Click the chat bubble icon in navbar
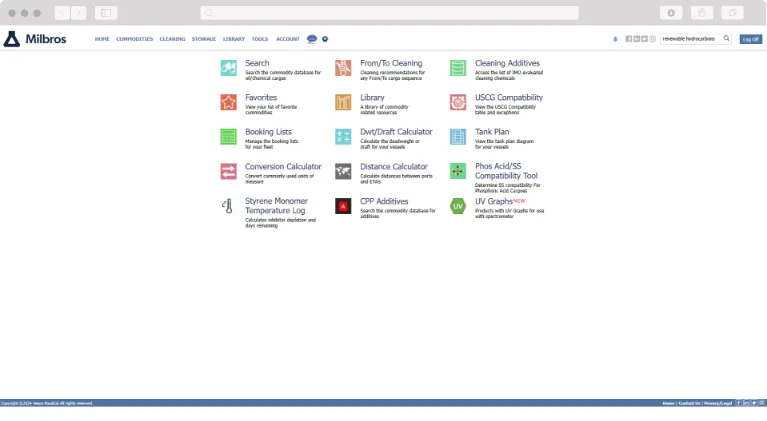The image size is (767, 421). (312, 39)
